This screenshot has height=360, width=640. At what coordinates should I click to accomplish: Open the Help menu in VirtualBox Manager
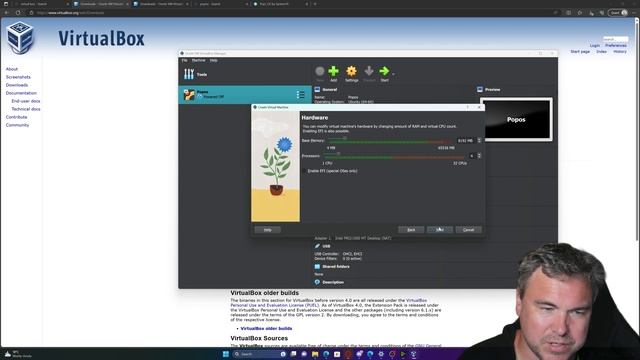point(213,60)
